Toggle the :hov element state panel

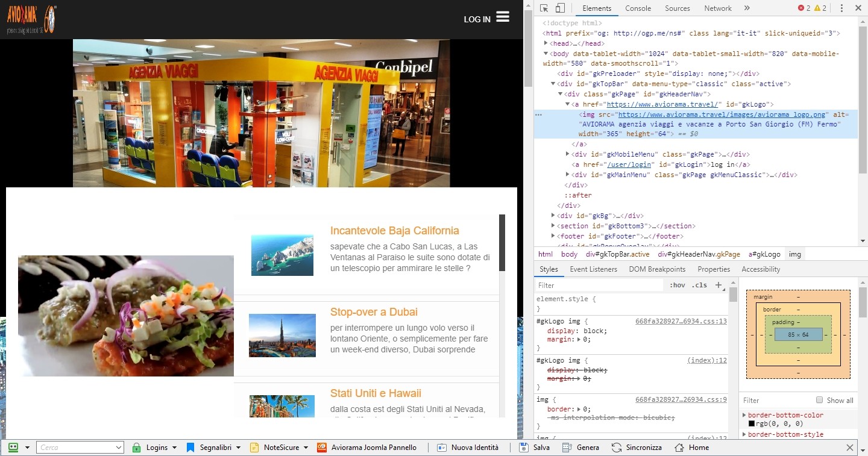coord(678,285)
